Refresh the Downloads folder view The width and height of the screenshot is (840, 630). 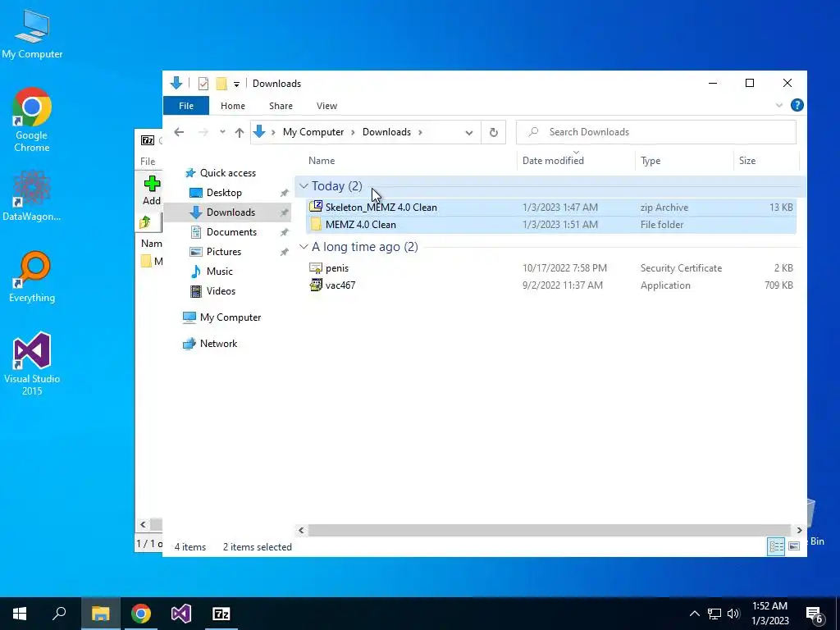(x=493, y=132)
